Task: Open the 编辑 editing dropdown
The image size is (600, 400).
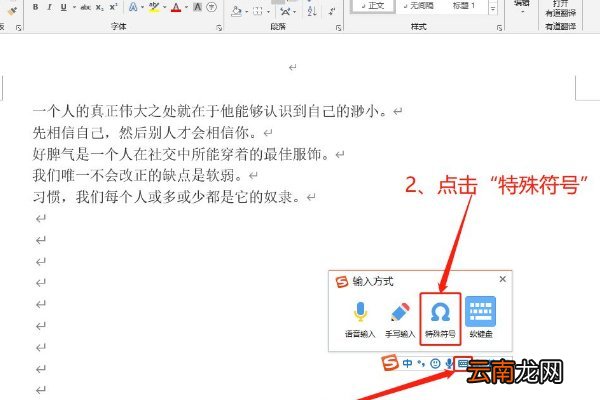Action: pyautogui.click(x=522, y=6)
